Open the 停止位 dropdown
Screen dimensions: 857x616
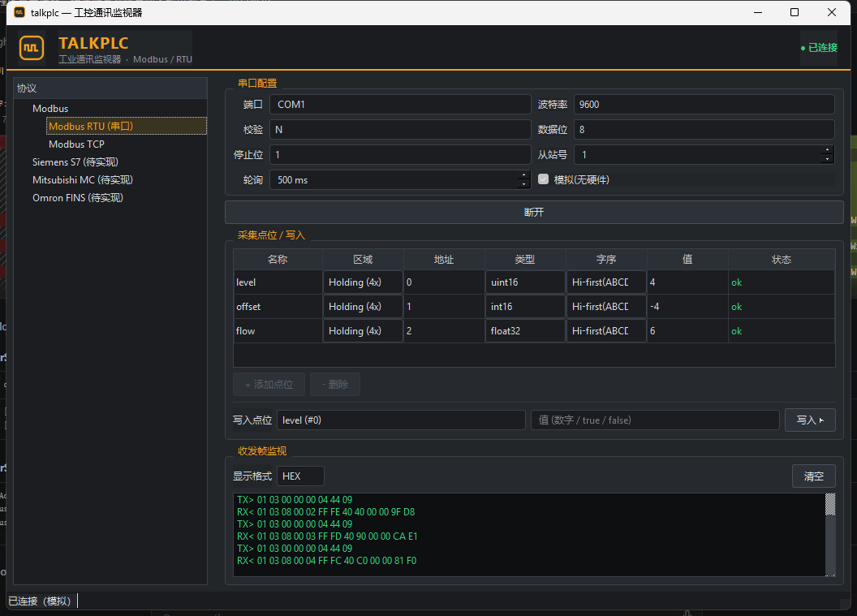tap(400, 155)
